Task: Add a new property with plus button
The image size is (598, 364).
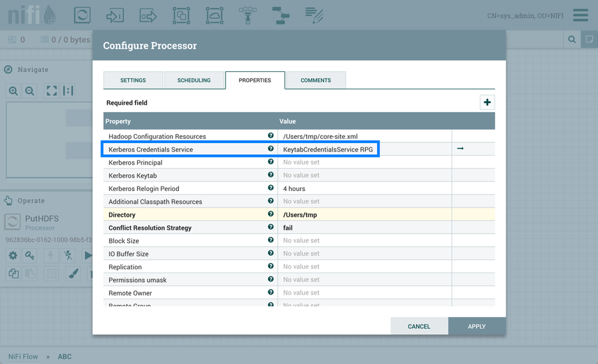Action: (x=487, y=102)
